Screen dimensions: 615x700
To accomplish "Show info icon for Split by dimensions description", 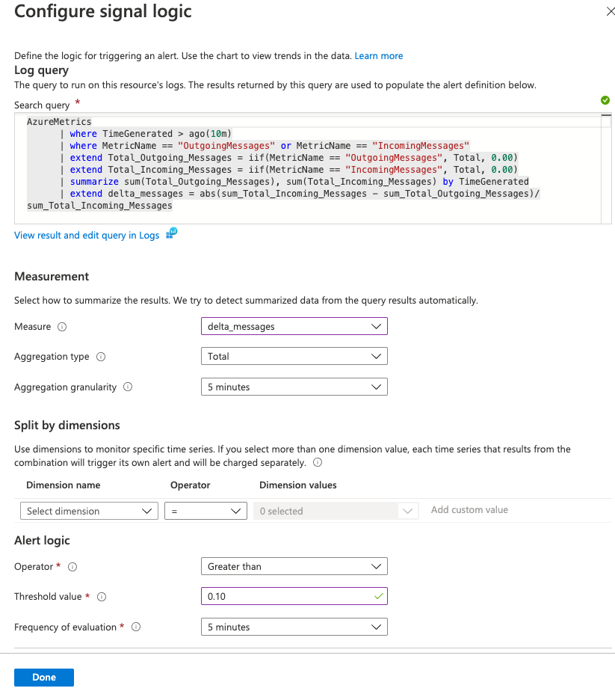I will click(318, 462).
